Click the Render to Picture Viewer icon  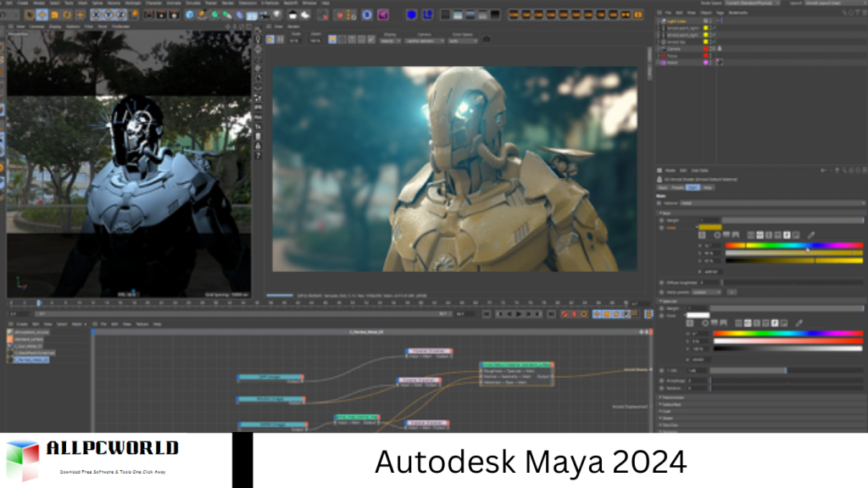point(161,15)
